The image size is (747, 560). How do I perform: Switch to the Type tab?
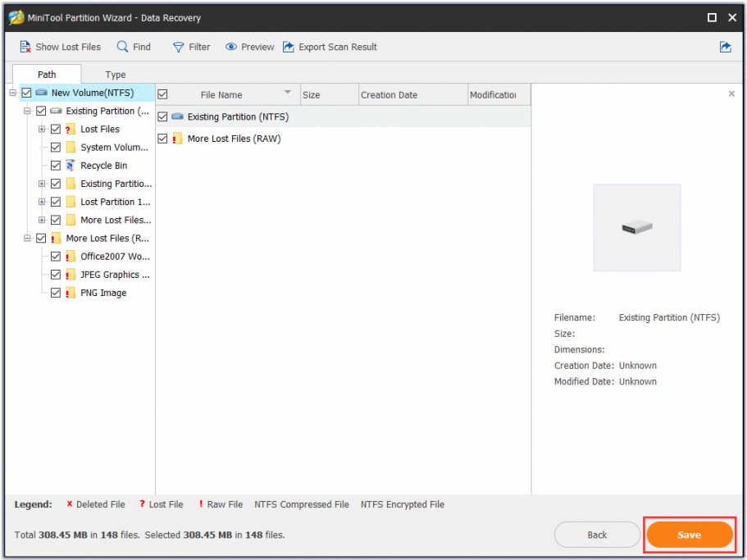pos(116,75)
